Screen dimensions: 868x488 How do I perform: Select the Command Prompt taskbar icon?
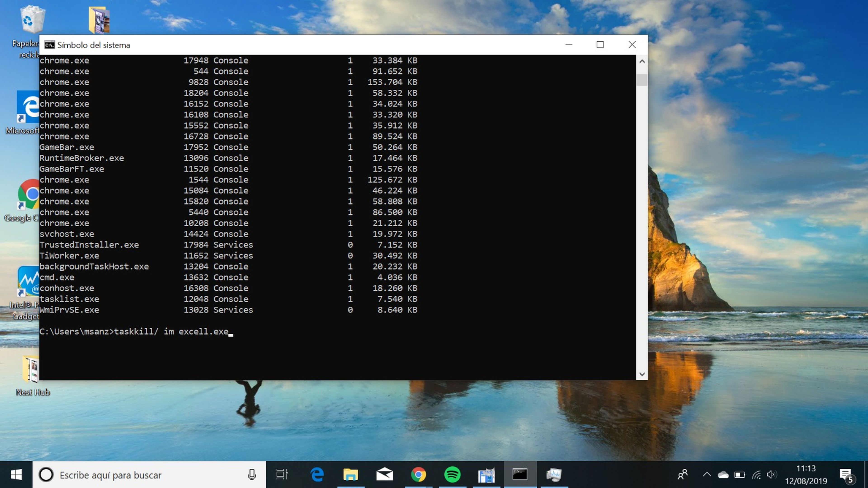point(520,474)
